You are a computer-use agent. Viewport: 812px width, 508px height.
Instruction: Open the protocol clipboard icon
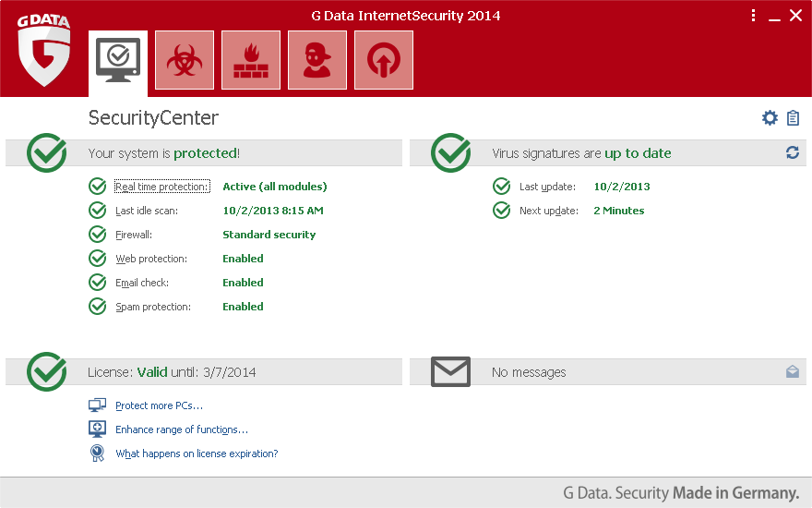[793, 118]
